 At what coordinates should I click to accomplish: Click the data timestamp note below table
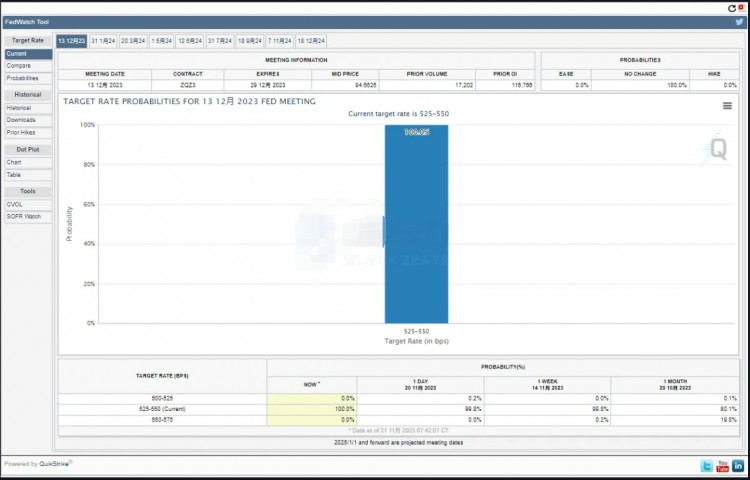coord(398,431)
